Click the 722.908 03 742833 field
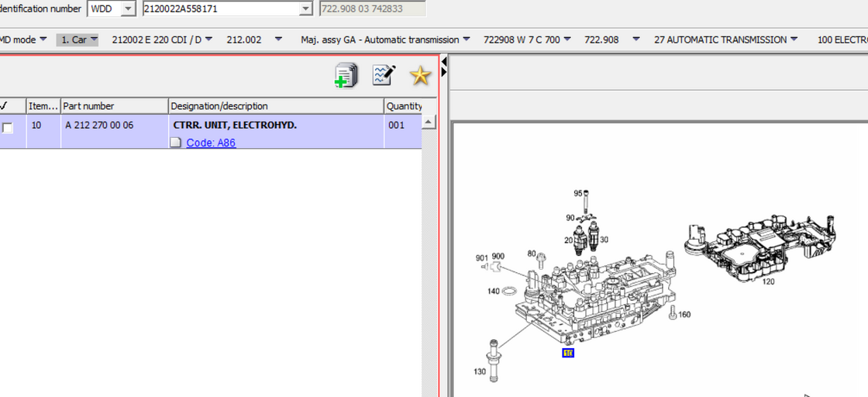 coord(372,9)
